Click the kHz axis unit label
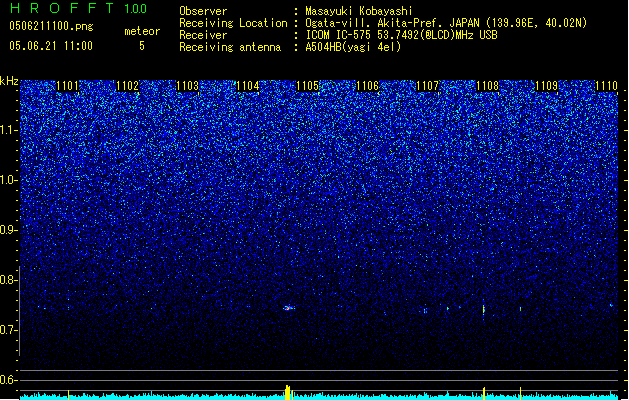The height and width of the screenshot is (400, 629). pos(9,81)
